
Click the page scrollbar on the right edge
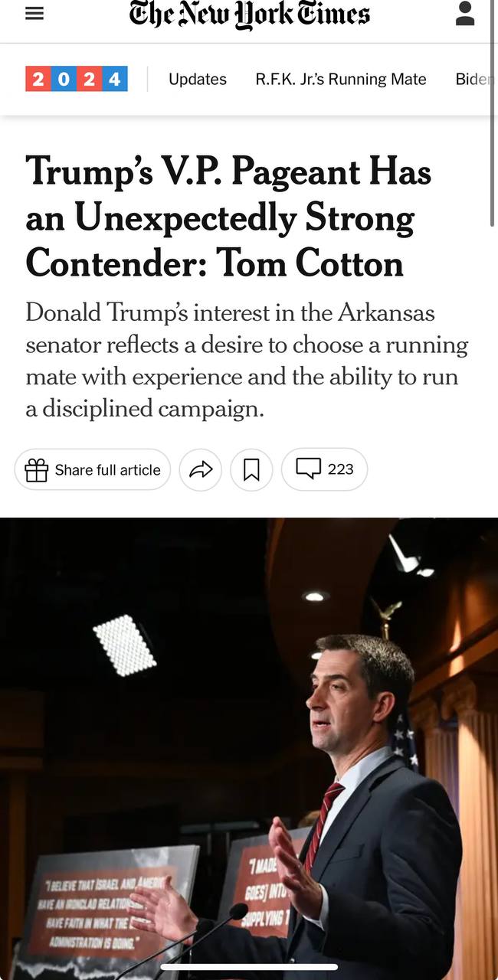point(493,115)
